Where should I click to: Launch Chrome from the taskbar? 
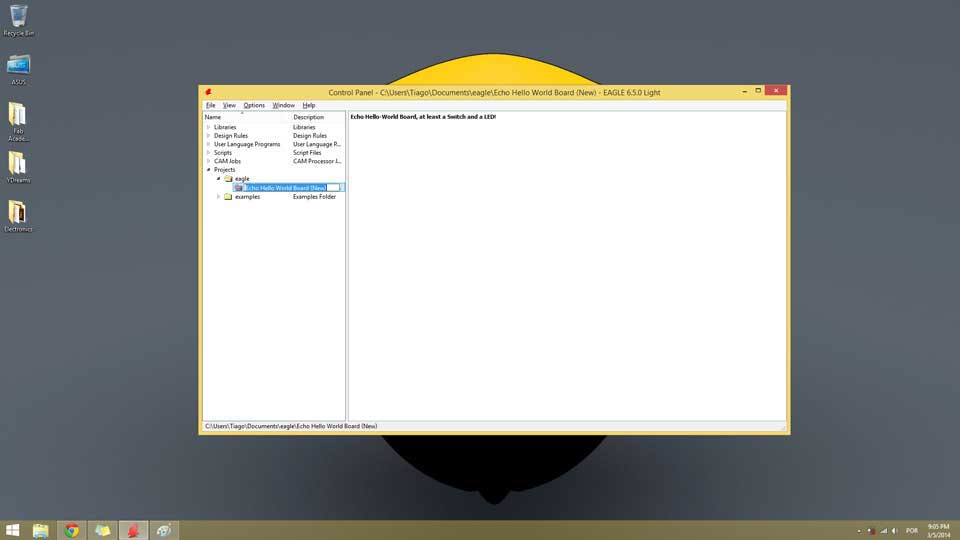point(72,530)
